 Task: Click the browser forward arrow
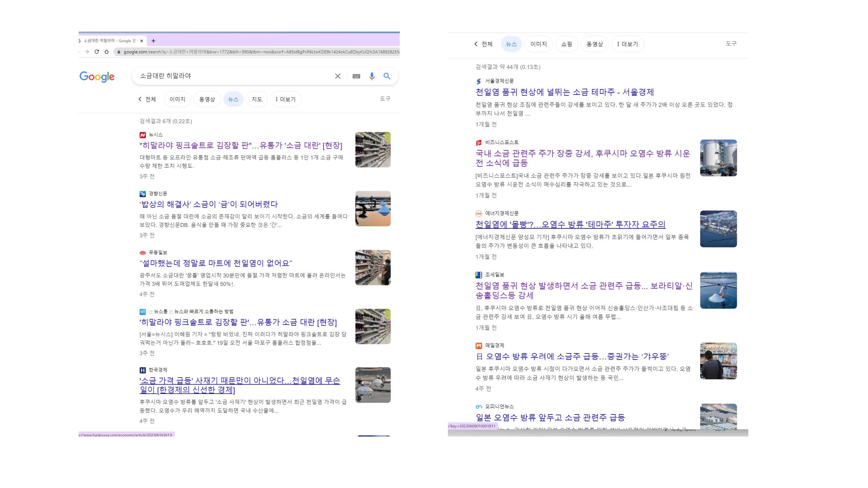click(87, 52)
